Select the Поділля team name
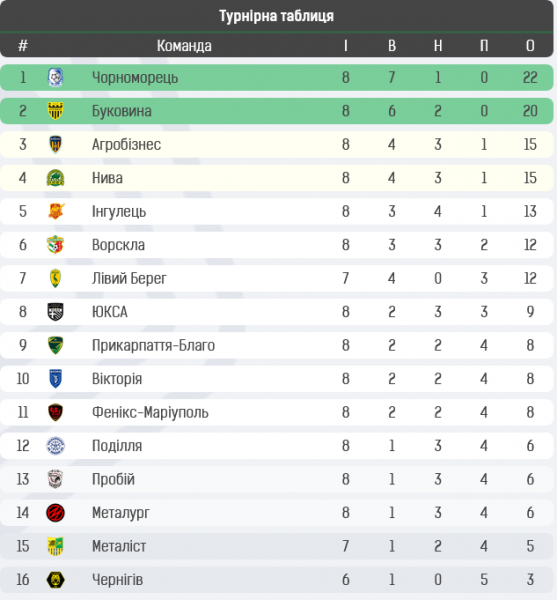 (117, 446)
